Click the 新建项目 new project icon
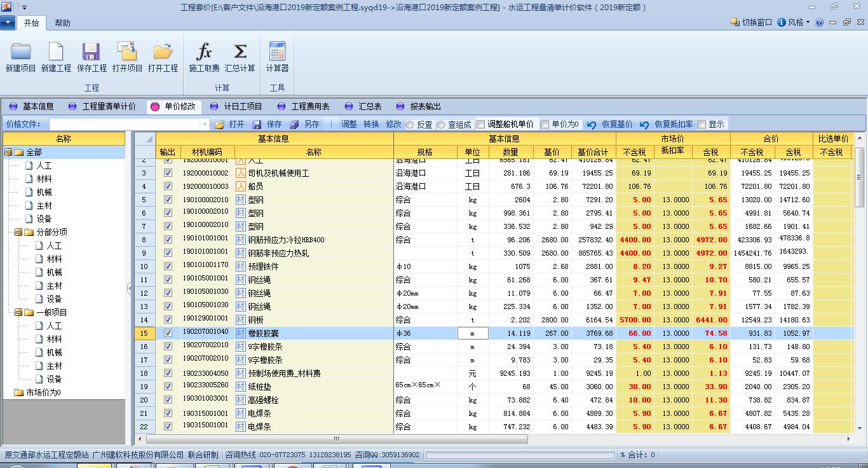The height and width of the screenshot is (468, 868). pos(20,52)
